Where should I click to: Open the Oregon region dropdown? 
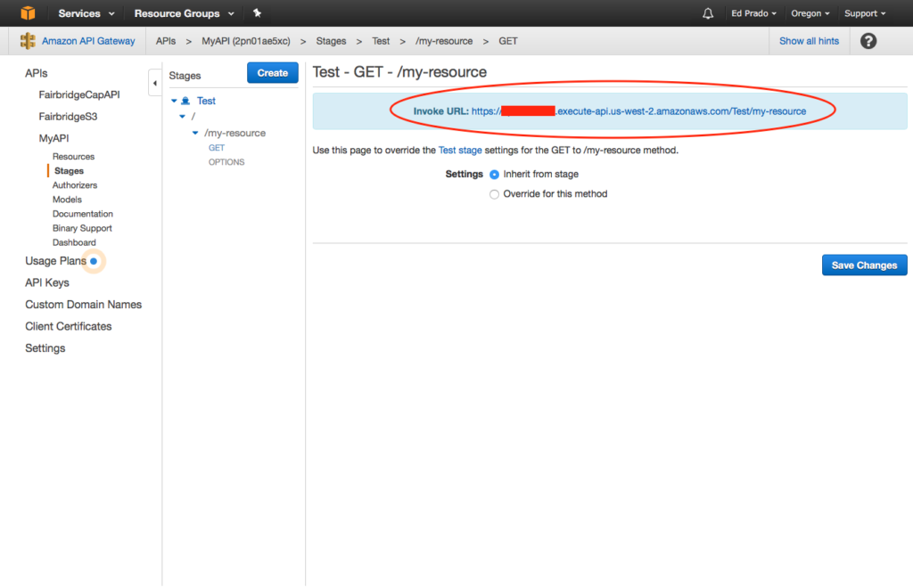pos(810,13)
